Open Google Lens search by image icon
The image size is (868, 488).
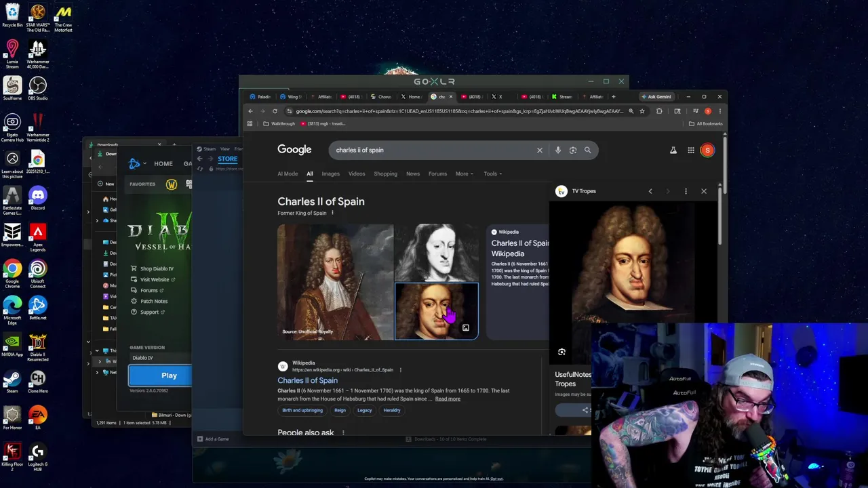[x=573, y=150]
